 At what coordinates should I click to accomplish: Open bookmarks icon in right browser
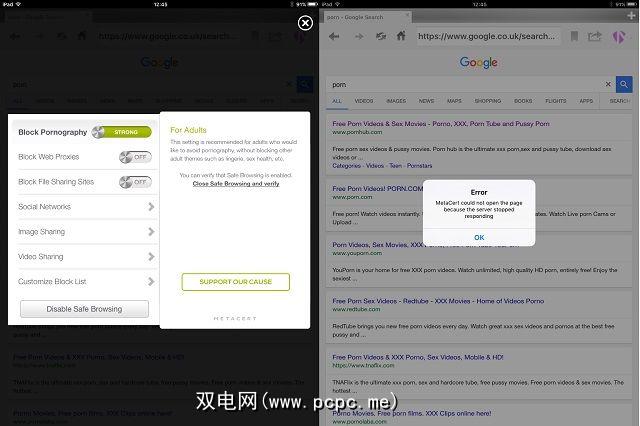(574, 36)
